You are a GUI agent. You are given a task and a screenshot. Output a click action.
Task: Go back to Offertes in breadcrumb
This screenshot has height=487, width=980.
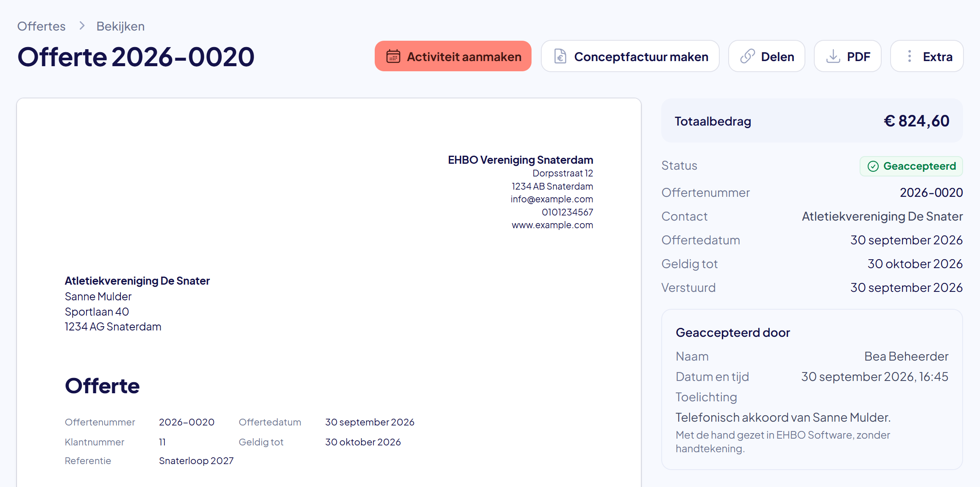coord(41,26)
